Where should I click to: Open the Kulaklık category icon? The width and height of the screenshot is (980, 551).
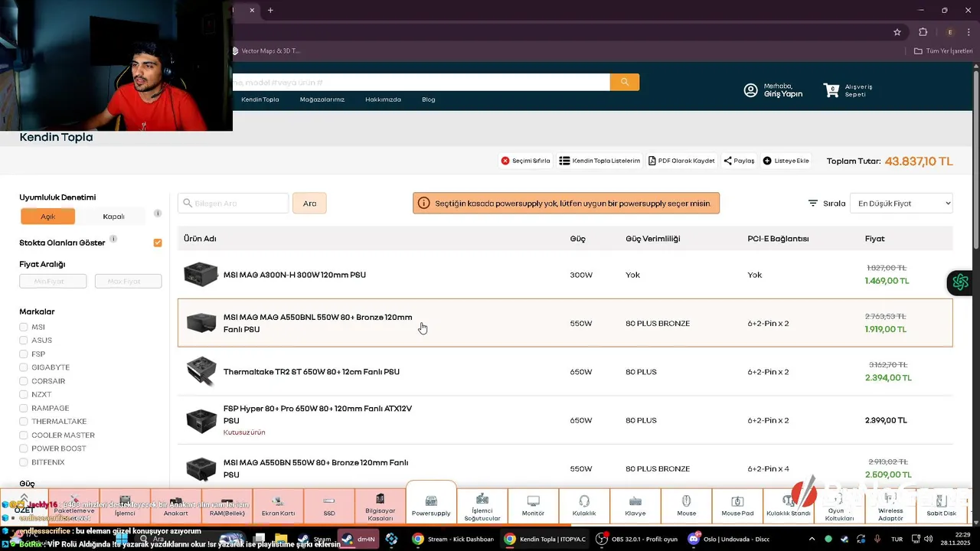tap(584, 501)
